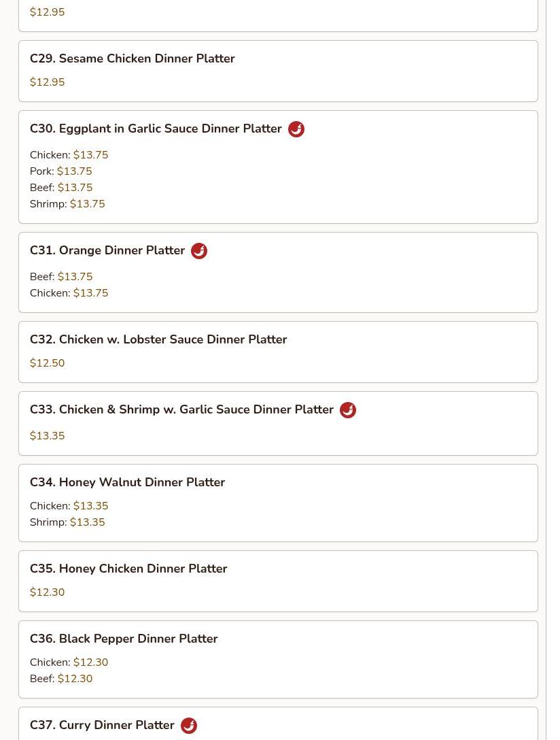The width and height of the screenshot is (560, 740).
Task: Open C37 Curry Dinner Platter item
Action: [x=278, y=724]
